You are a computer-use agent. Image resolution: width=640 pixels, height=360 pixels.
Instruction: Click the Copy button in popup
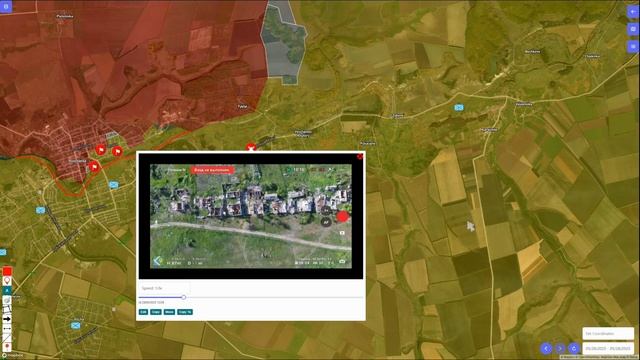pos(156,312)
